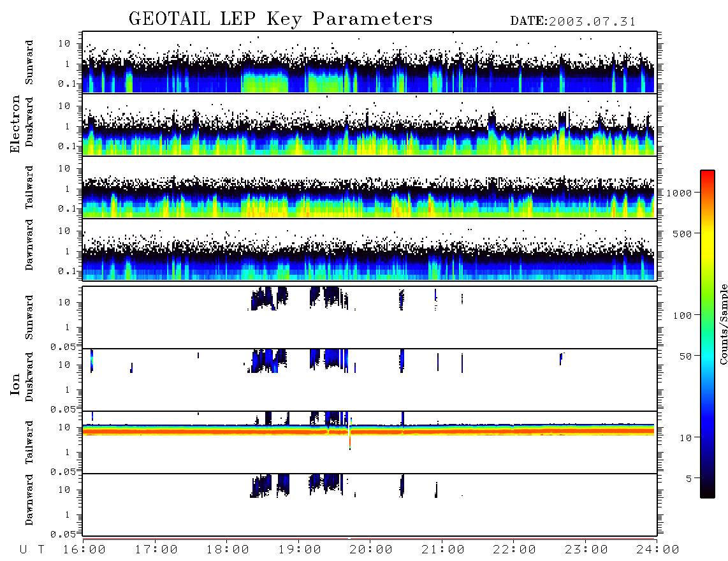728x561 pixels.
Task: Click the color scale's 5 tick label
Action: coord(689,479)
